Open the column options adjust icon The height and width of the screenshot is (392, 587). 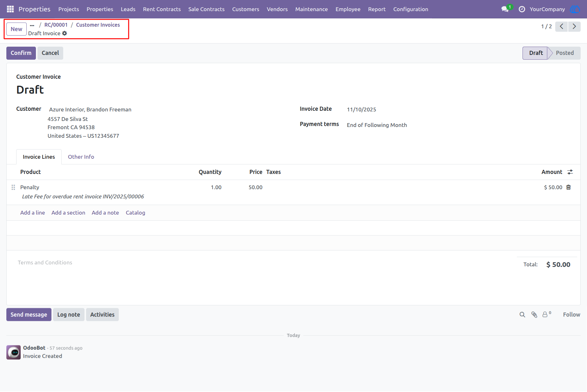tap(570, 172)
